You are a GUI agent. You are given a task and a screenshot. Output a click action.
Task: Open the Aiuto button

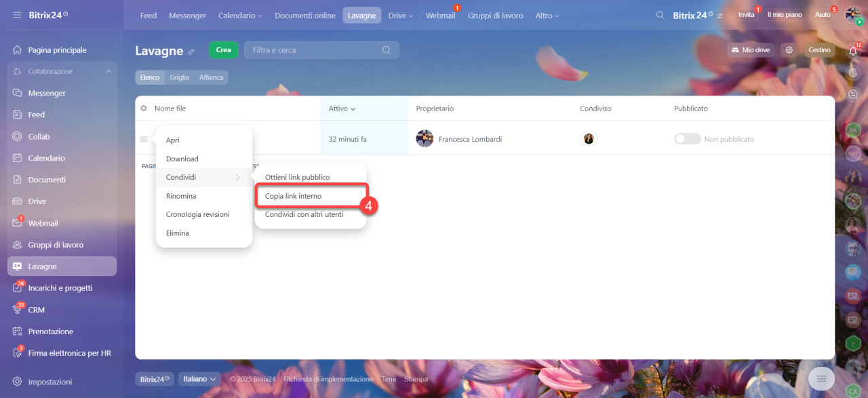click(x=823, y=15)
